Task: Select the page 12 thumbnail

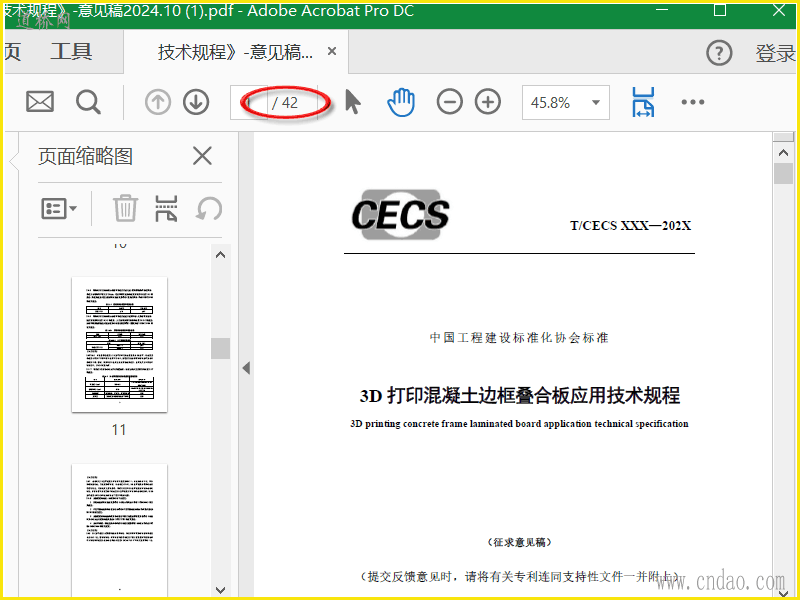Action: coord(119,530)
